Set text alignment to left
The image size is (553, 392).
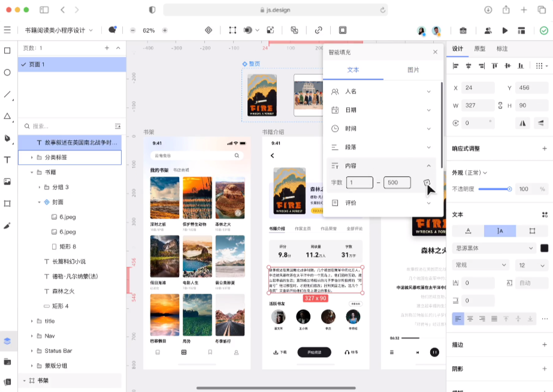click(458, 319)
